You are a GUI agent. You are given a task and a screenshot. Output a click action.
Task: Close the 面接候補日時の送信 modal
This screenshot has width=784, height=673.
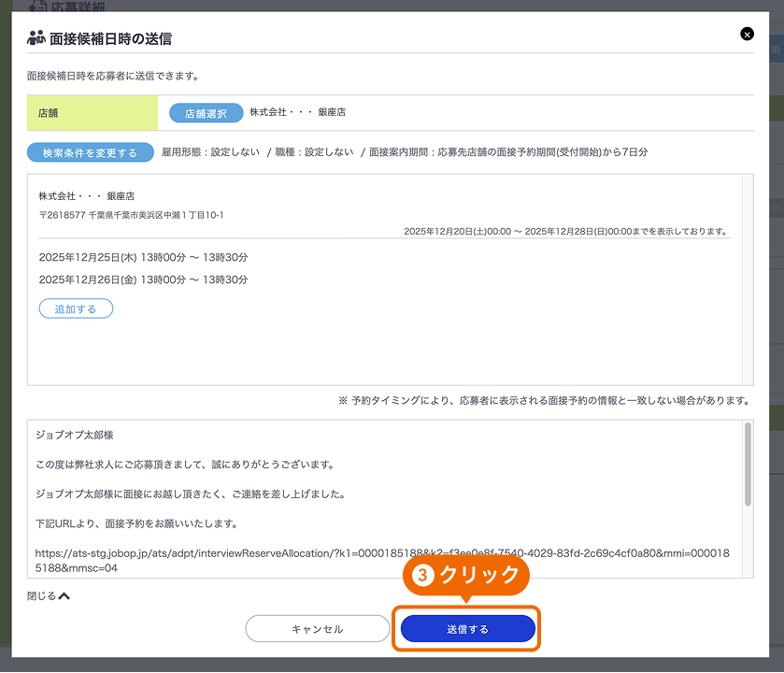pyautogui.click(x=747, y=34)
